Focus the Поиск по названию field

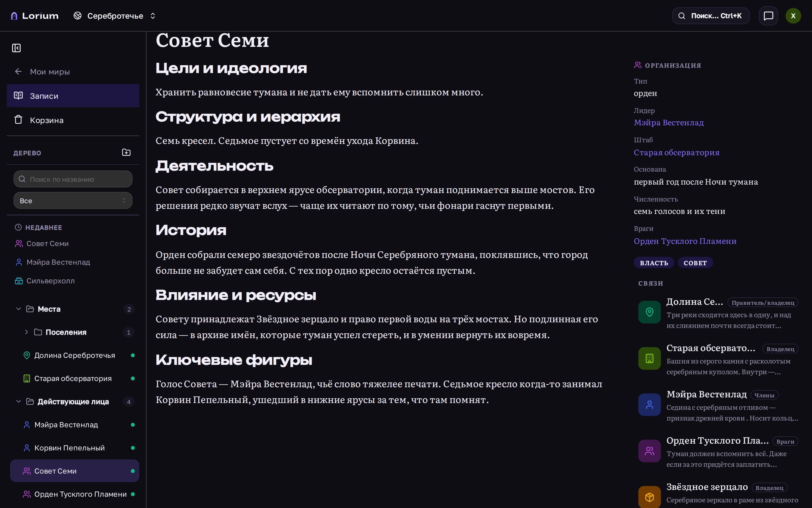click(x=73, y=179)
